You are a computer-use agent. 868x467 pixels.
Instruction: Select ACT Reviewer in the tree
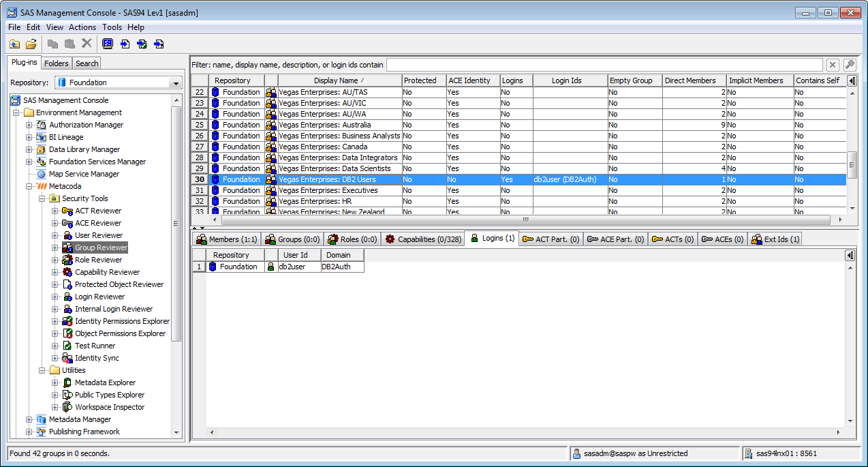[98, 211]
